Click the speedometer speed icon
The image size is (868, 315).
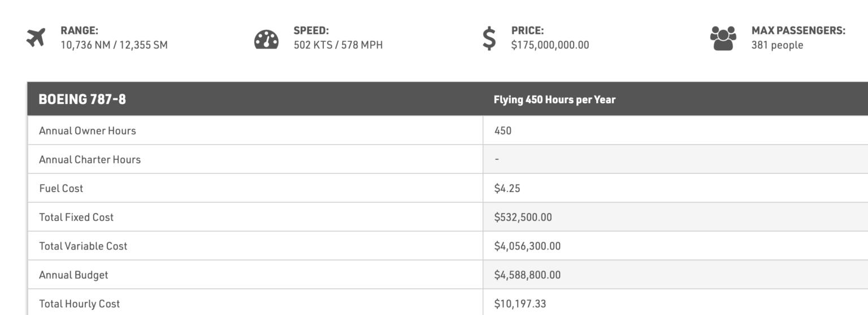point(266,39)
